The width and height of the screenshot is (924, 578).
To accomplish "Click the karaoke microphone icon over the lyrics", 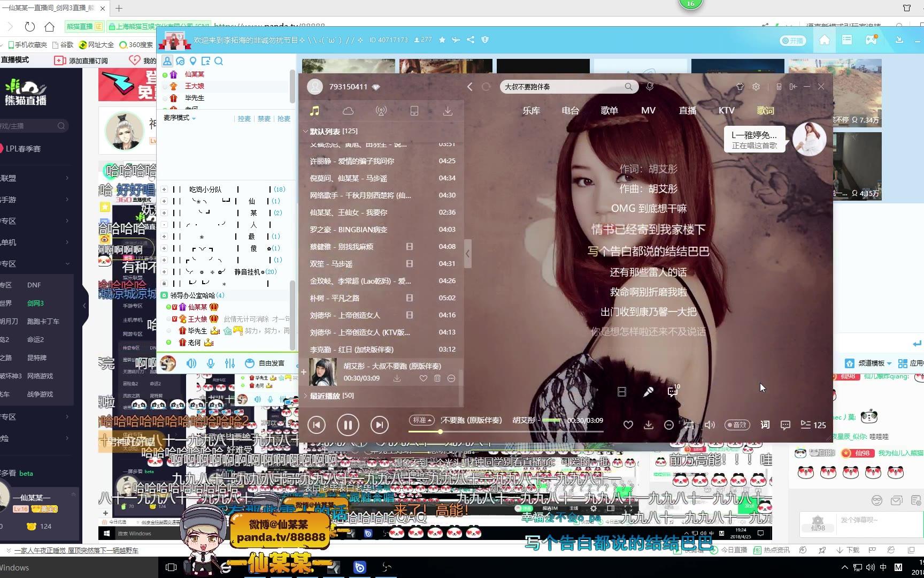I will coord(648,392).
